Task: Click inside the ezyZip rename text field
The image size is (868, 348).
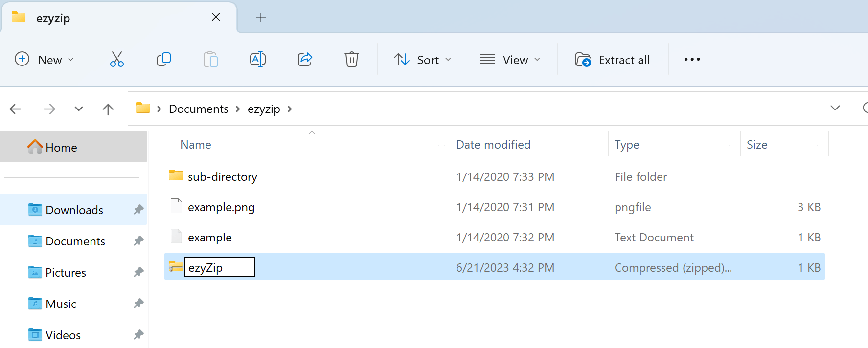Action: [x=220, y=267]
